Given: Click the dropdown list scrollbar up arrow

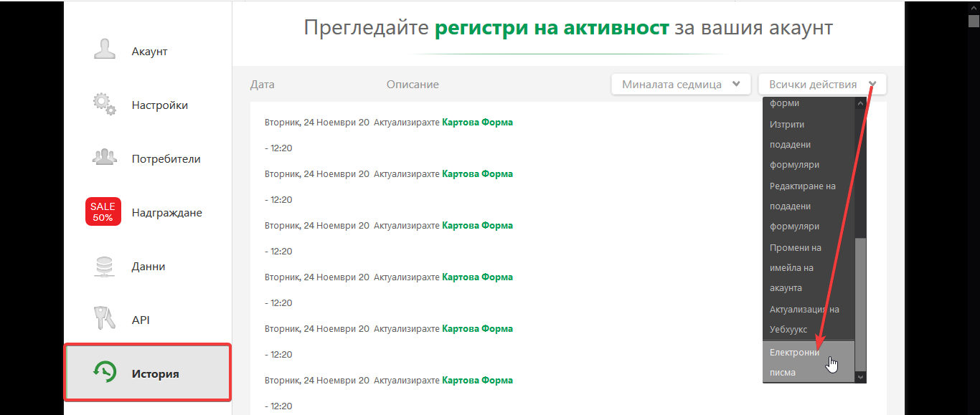Looking at the screenshot, I should [861, 103].
